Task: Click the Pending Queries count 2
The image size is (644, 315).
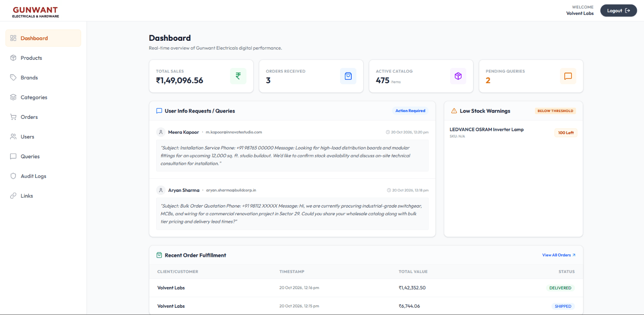Action: [488, 80]
